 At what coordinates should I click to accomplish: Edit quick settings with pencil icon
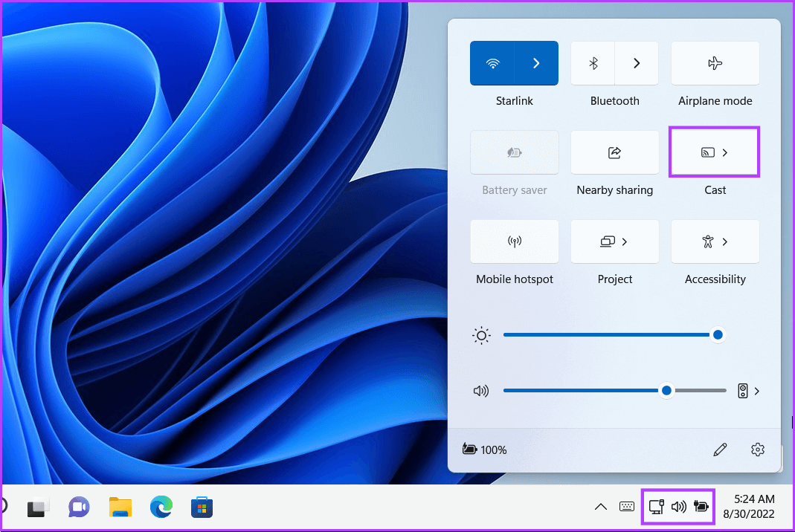(719, 450)
